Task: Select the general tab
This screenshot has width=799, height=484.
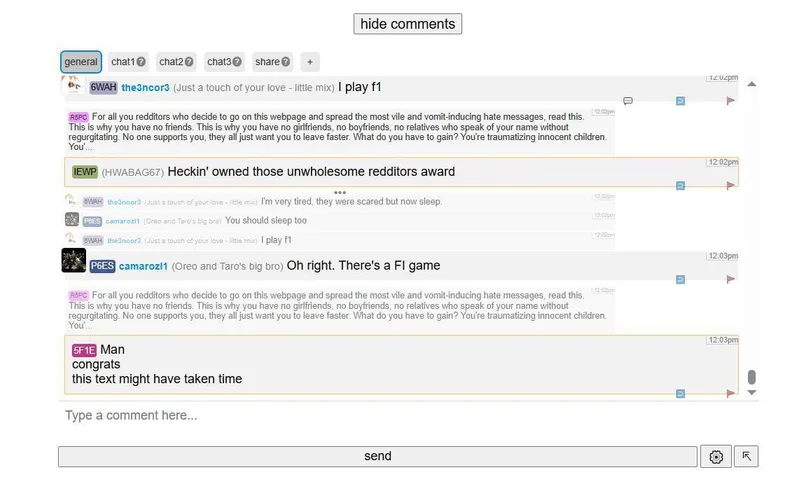Action: coord(81,62)
